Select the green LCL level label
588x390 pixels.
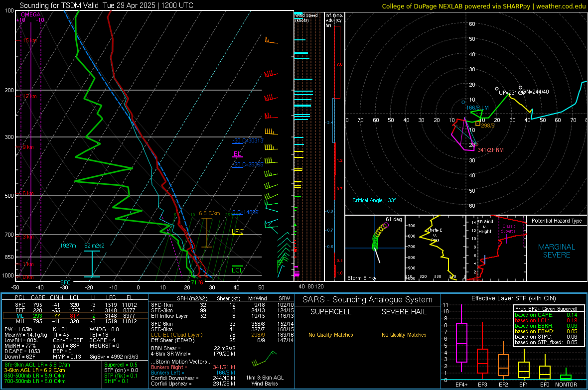(237, 270)
